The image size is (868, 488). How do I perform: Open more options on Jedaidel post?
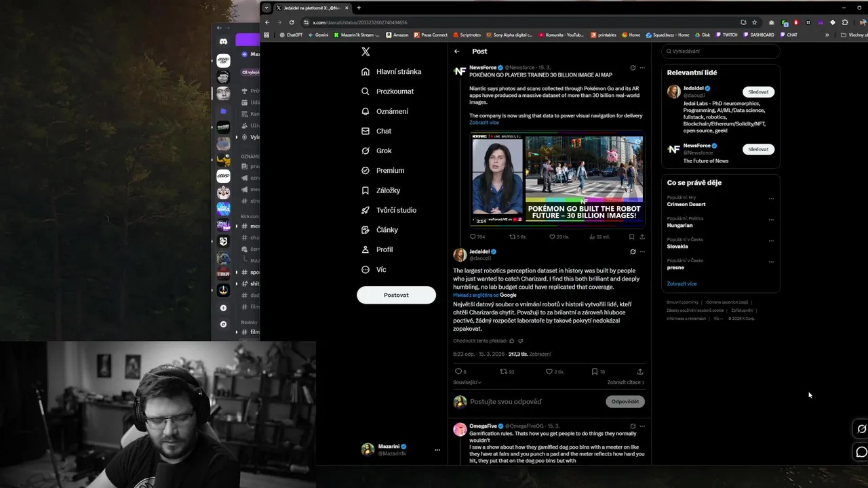[642, 251]
